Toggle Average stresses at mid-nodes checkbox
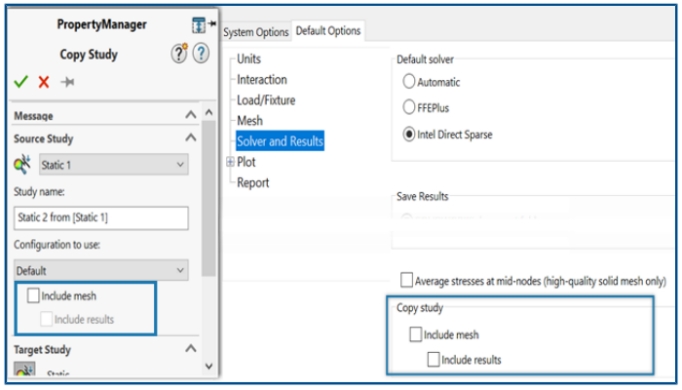This screenshot has width=682, height=390. pos(406,280)
